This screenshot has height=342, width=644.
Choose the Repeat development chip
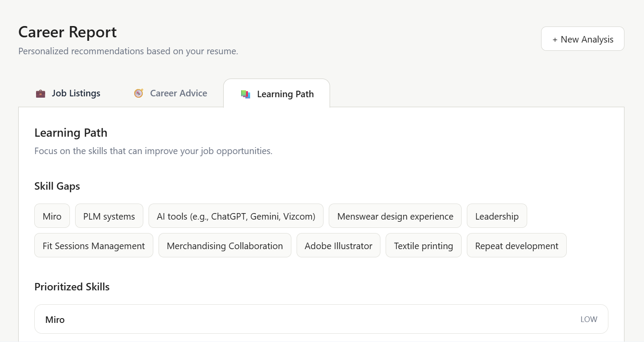[x=517, y=246]
